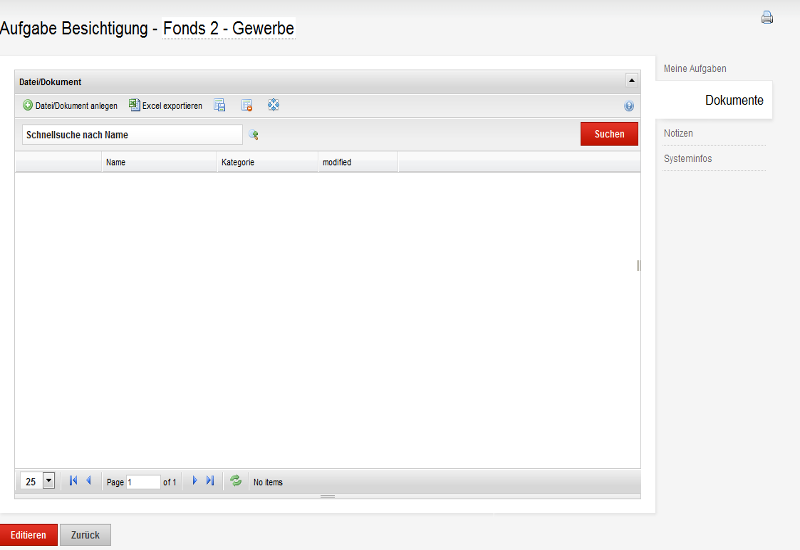Image resolution: width=800 pixels, height=550 pixels.
Task: Click the four-arrow fullscreen grid icon
Action: point(273,105)
